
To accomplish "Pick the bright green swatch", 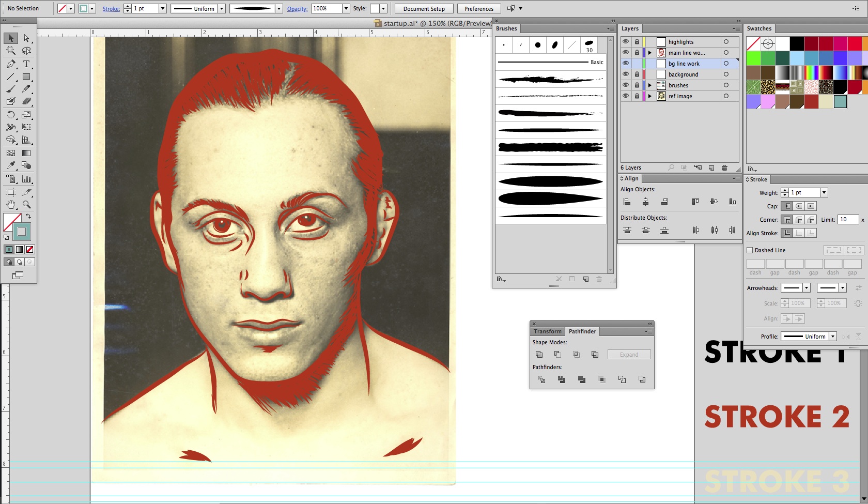I will click(753, 58).
